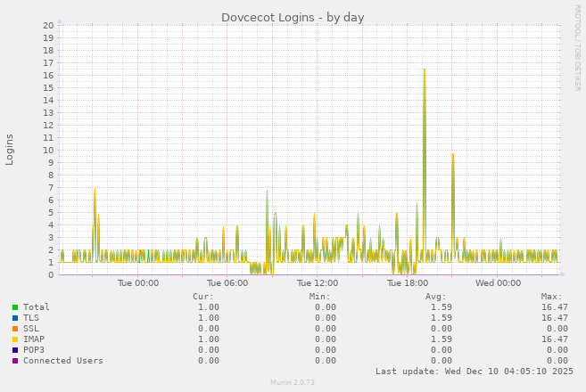Click the 'Dovcecot Logins - by day' title
The width and height of the screenshot is (586, 392).
coord(293,18)
